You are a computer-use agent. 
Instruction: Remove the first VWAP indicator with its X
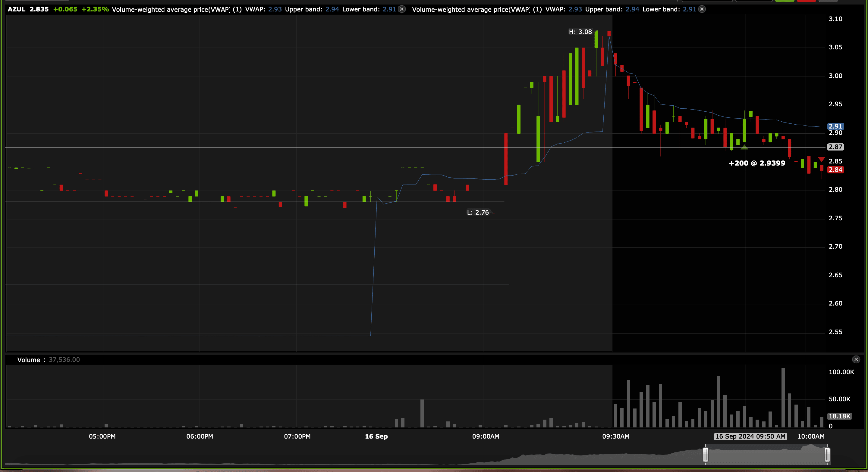(402, 9)
